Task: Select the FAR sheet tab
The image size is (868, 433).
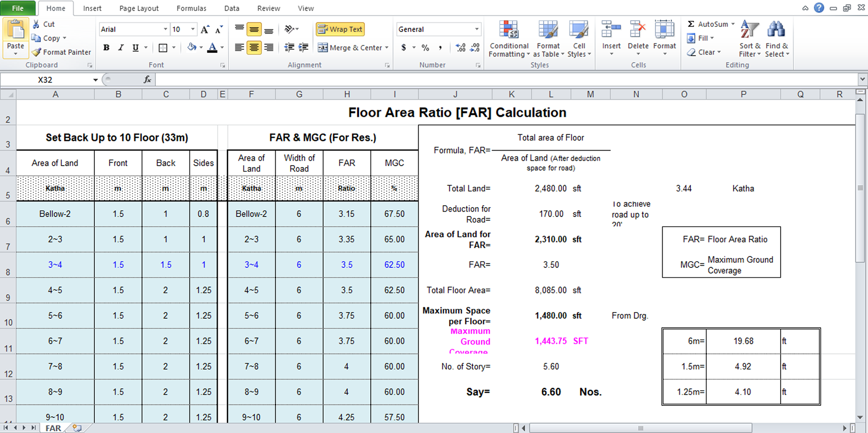Action: point(53,428)
